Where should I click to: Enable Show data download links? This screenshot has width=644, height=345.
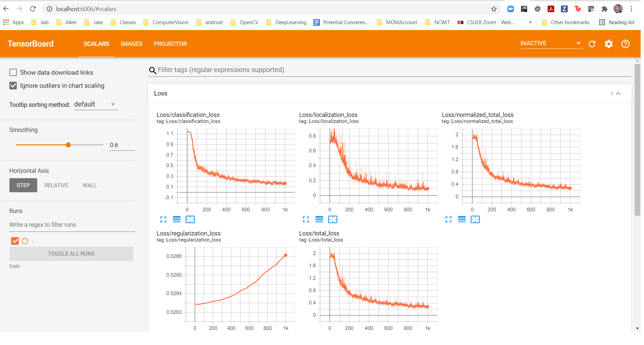[13, 72]
